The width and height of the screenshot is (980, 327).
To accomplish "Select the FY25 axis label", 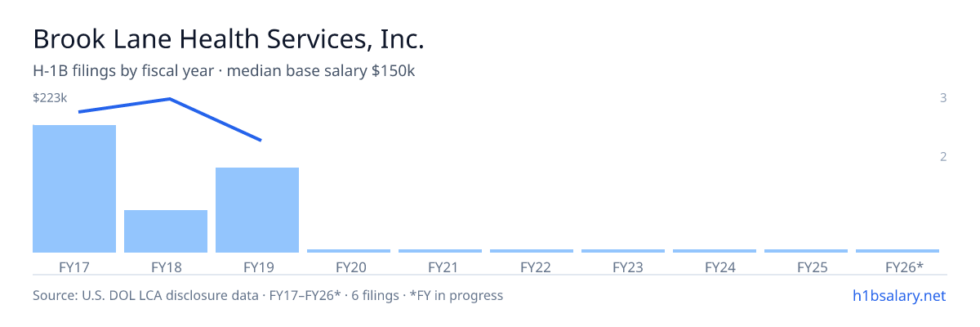I will coord(806,267).
